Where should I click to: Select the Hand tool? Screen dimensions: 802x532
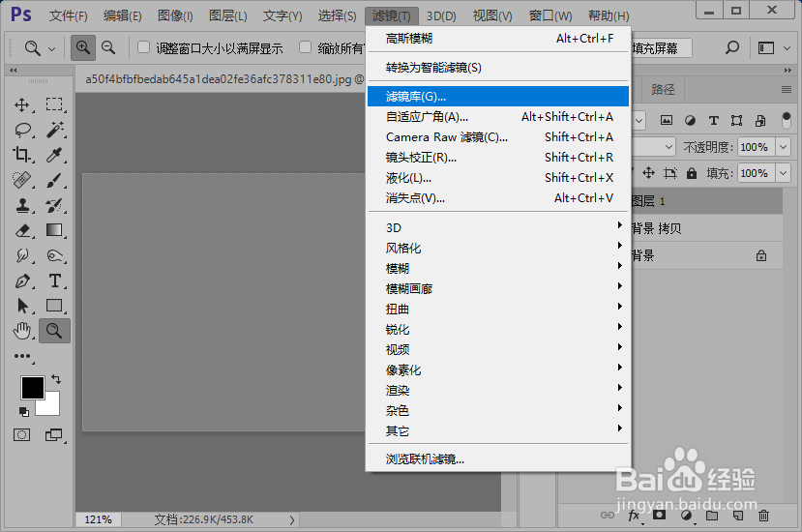pos(22,331)
